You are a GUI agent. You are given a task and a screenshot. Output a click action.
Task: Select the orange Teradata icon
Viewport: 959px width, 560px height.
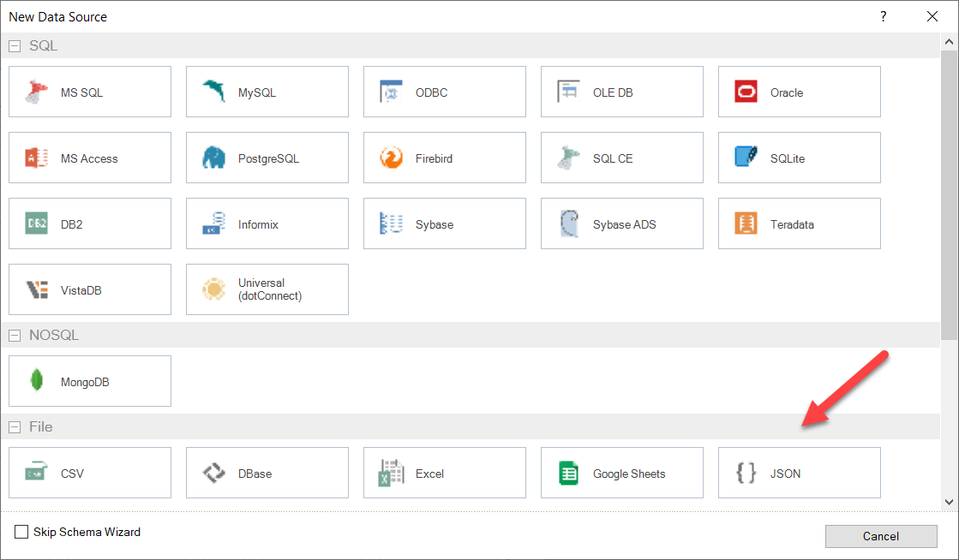[746, 223]
